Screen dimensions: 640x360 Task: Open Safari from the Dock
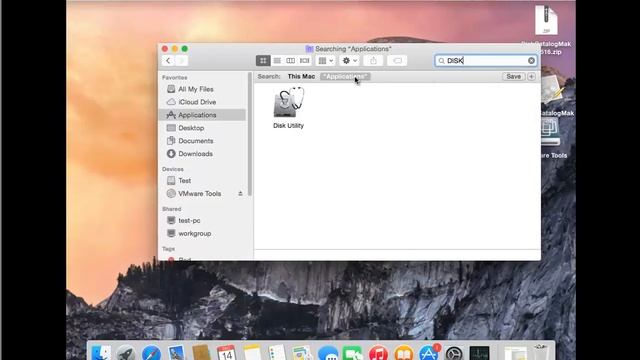click(151, 353)
